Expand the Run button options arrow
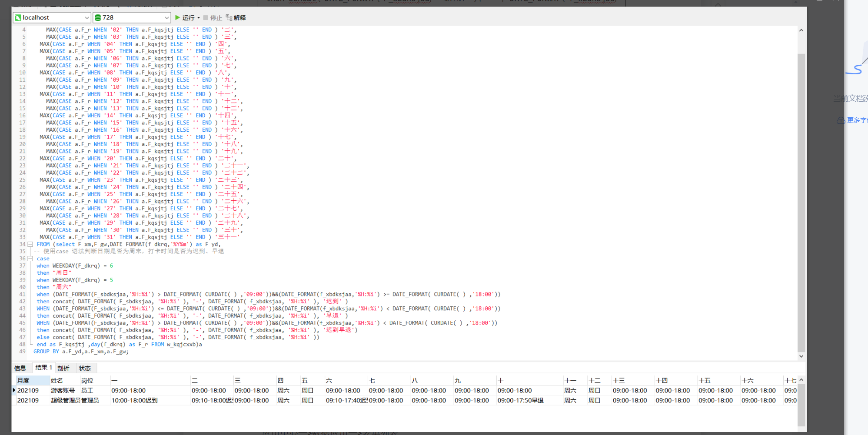 coord(199,18)
